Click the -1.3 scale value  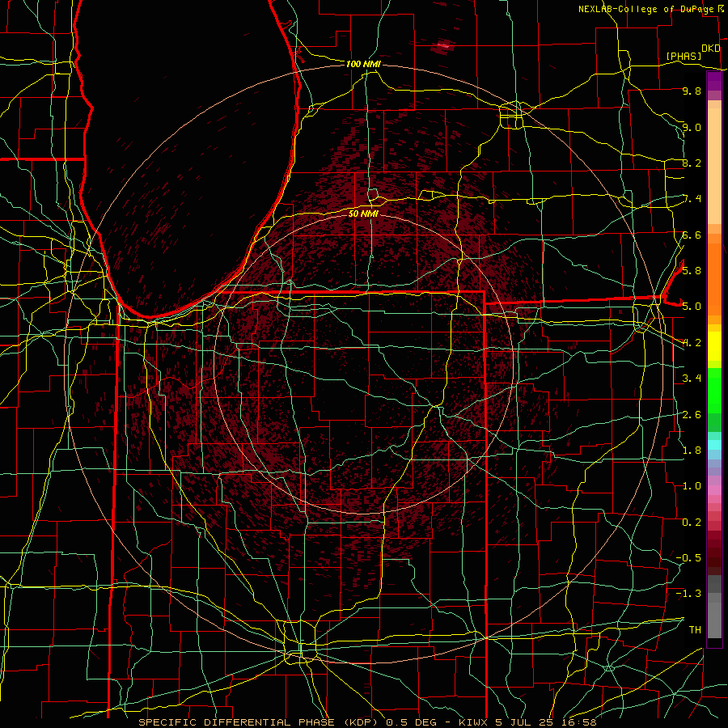tap(688, 594)
